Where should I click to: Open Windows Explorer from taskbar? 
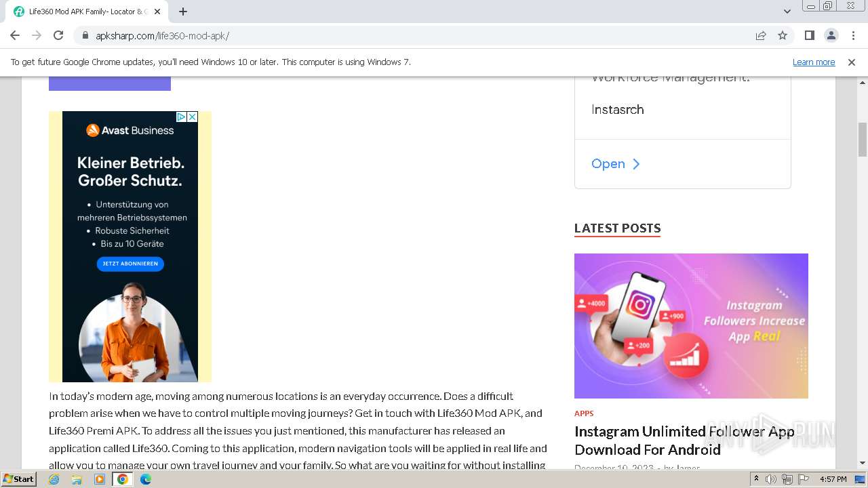coord(77,479)
